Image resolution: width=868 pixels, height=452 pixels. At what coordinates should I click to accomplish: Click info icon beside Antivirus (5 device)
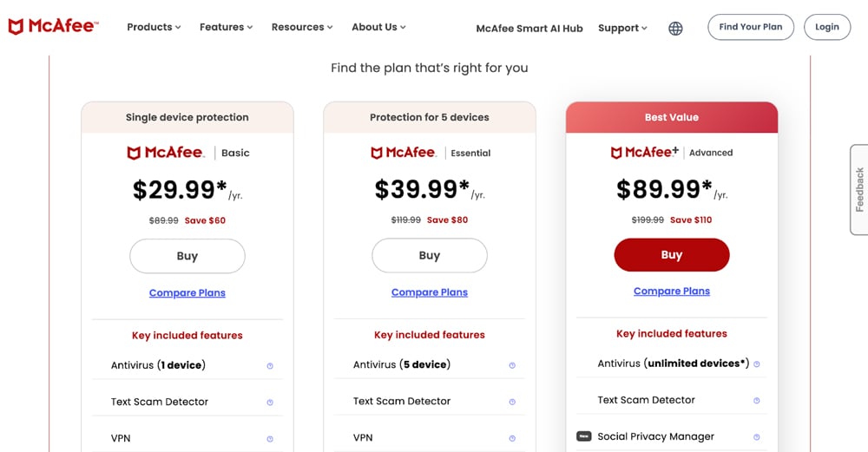click(x=512, y=365)
